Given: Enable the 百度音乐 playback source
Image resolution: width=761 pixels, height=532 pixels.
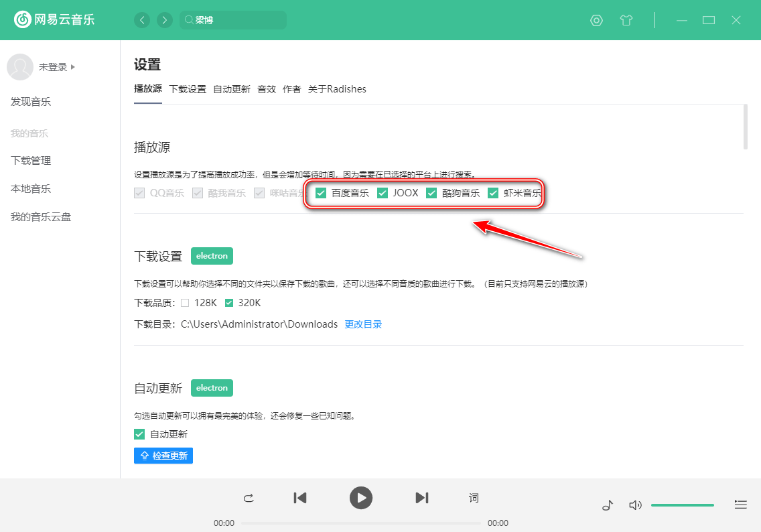Looking at the screenshot, I should tap(320, 192).
